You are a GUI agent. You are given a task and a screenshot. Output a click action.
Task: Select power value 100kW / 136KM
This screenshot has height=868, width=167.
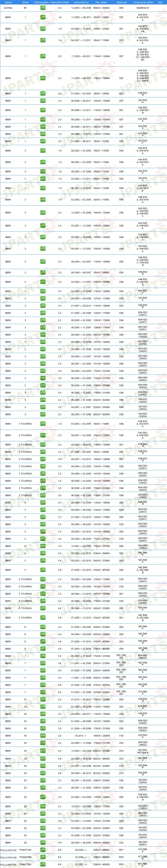point(101,459)
